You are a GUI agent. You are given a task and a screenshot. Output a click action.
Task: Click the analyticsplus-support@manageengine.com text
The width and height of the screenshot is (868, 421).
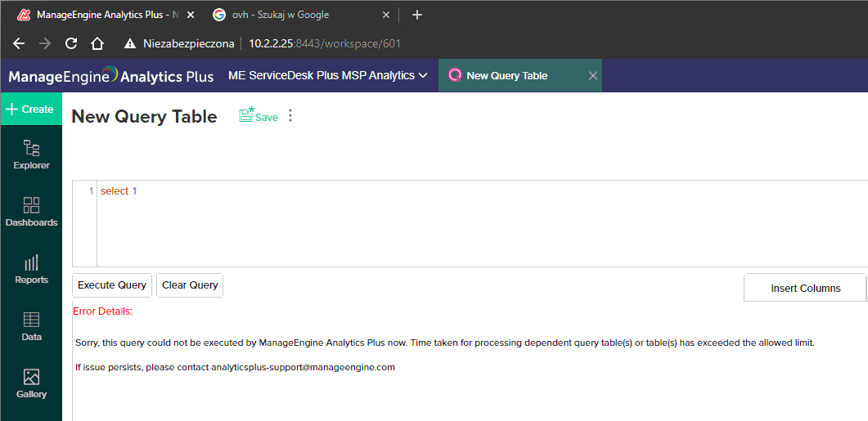(x=304, y=367)
